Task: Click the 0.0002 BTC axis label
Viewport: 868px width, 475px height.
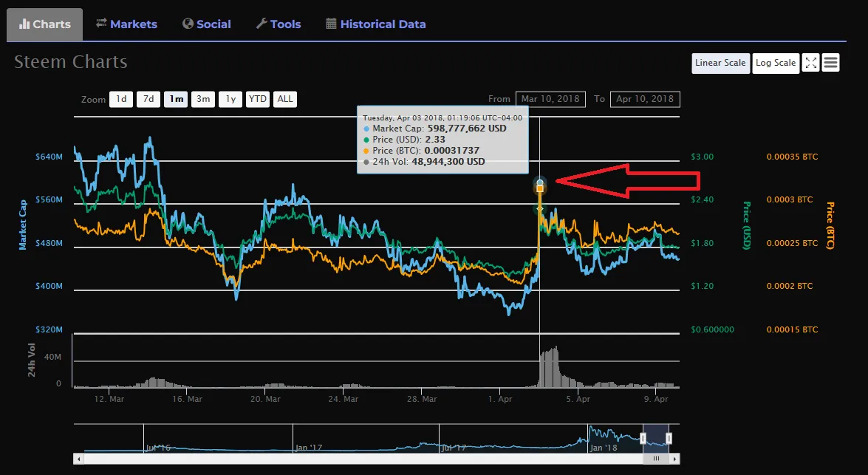Action: pyautogui.click(x=790, y=286)
